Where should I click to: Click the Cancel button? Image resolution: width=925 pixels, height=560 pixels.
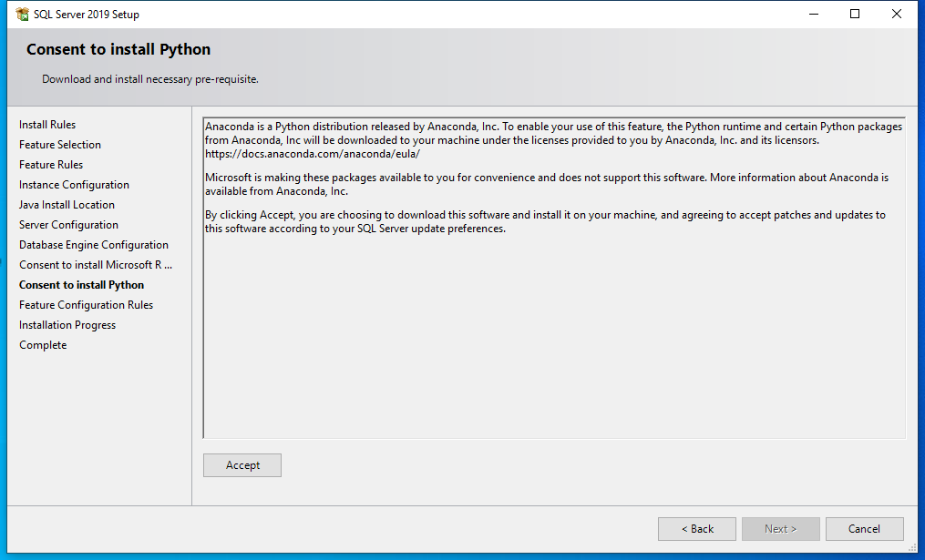pyautogui.click(x=864, y=529)
